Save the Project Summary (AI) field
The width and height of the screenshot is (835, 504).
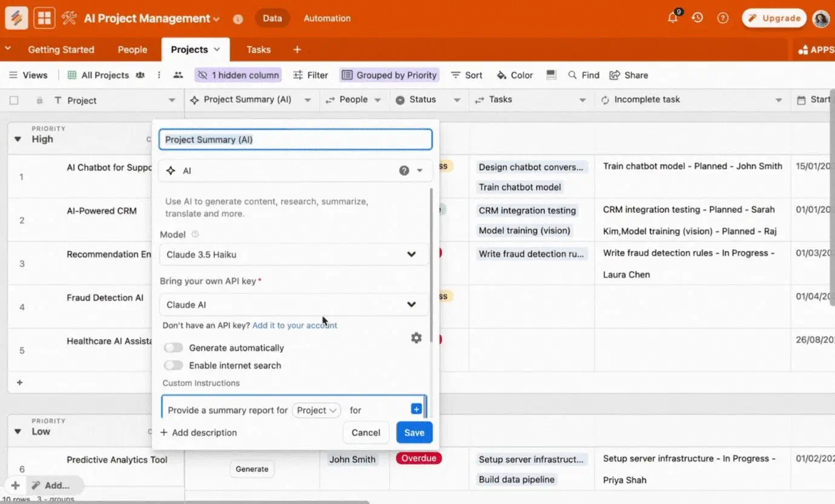(x=414, y=433)
